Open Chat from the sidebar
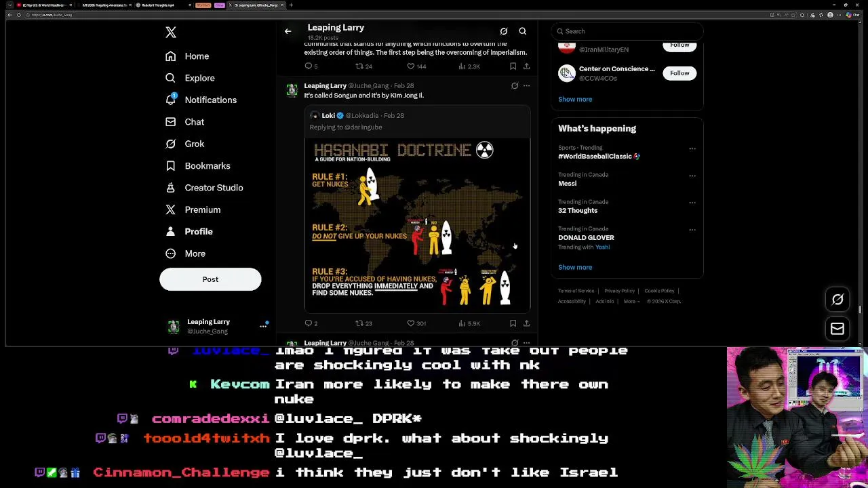Image resolution: width=868 pixels, height=488 pixels. click(x=185, y=122)
